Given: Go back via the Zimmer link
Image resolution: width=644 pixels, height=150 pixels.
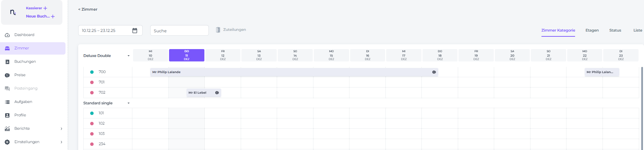Looking at the screenshot, I should click(x=88, y=9).
